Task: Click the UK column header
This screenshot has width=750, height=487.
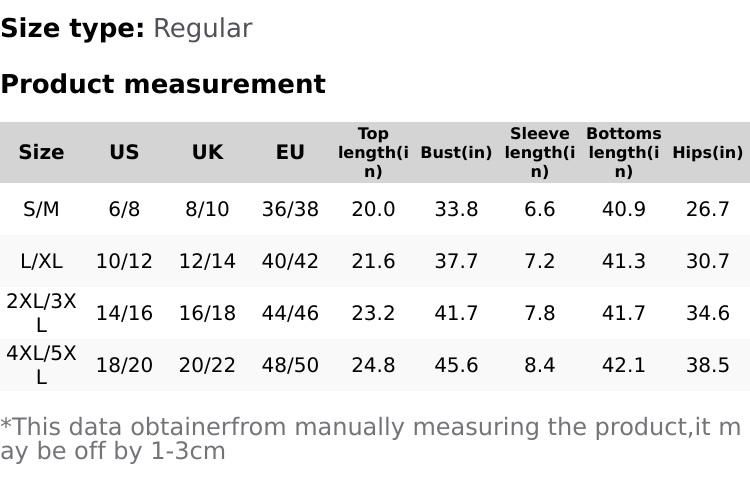Action: [207, 152]
